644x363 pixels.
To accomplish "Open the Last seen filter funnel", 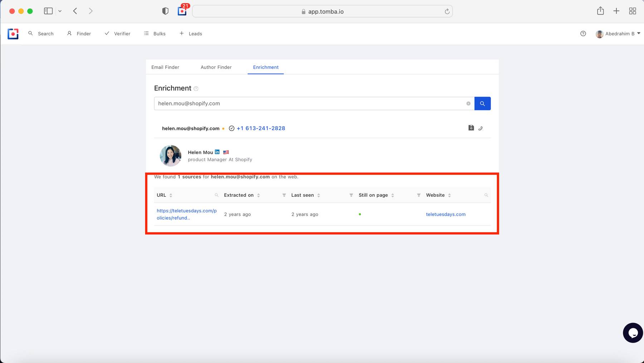I will [351, 195].
